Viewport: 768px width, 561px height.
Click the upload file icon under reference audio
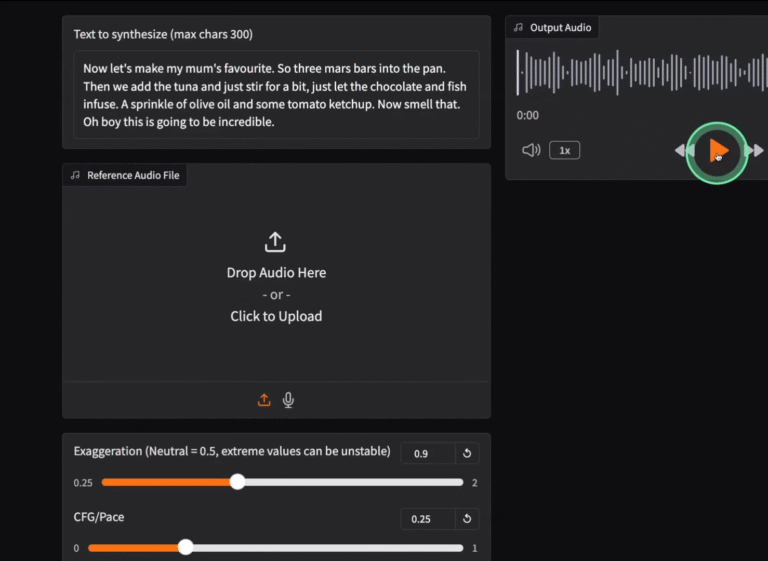[x=264, y=400]
